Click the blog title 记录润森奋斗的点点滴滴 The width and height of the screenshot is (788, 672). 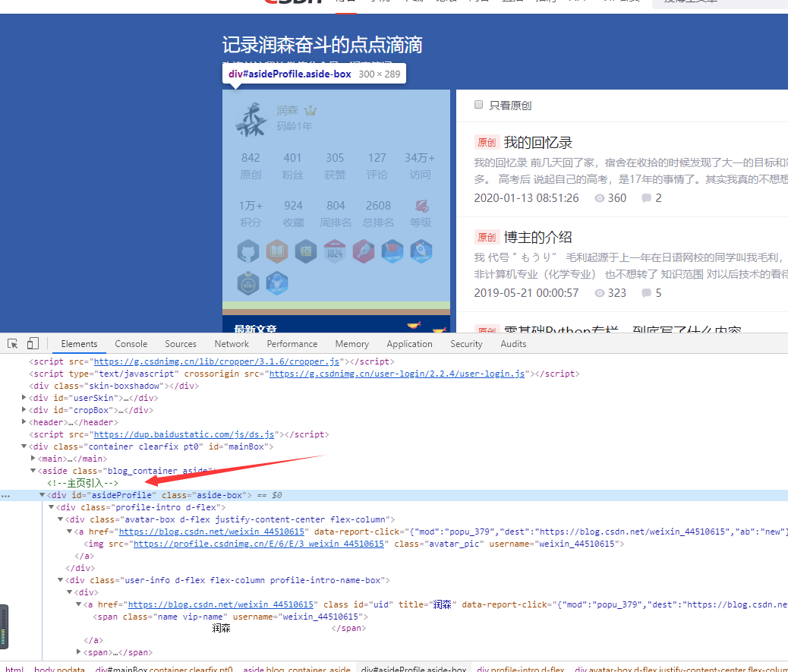322,45
